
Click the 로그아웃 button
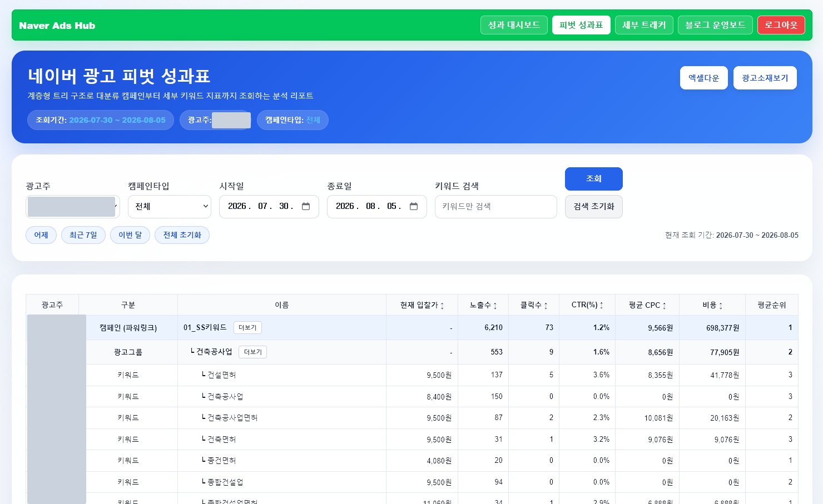click(x=781, y=25)
